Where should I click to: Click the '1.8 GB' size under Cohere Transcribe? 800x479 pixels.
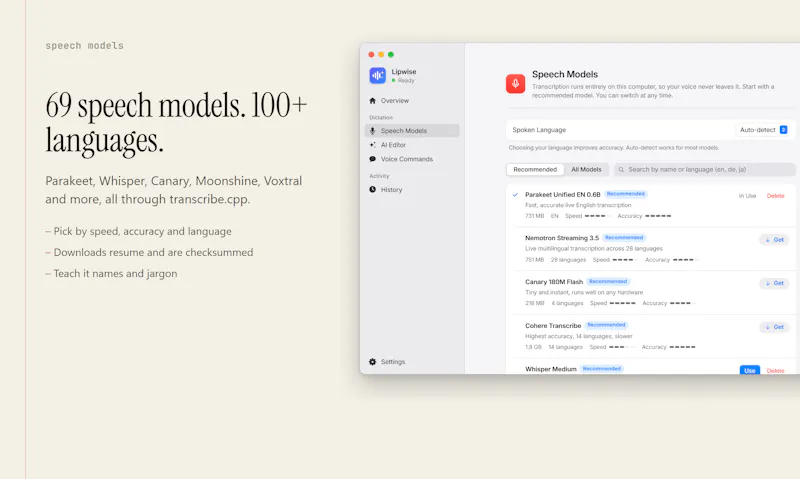[533, 347]
